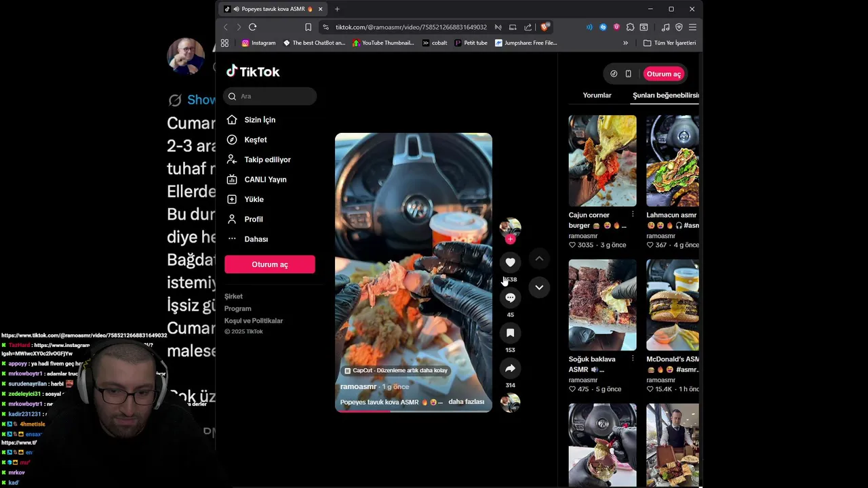The image size is (868, 488).
Task: Expand the Program footer section
Action: coord(237,308)
